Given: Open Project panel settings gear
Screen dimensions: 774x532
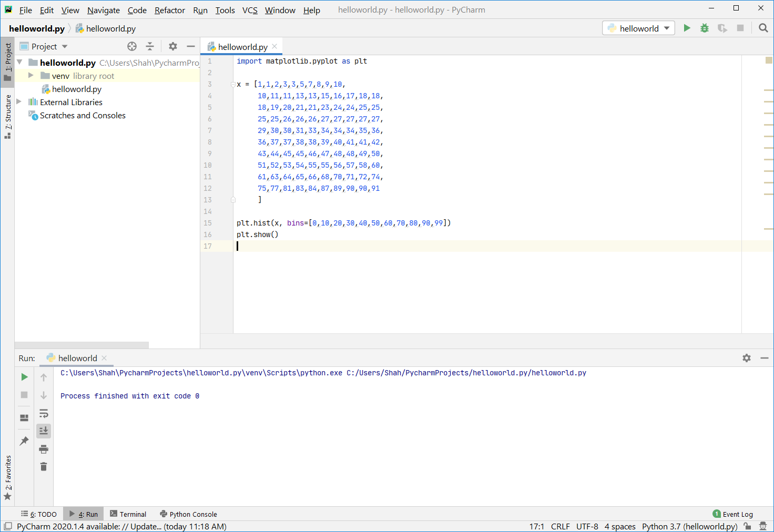Looking at the screenshot, I should pos(173,46).
